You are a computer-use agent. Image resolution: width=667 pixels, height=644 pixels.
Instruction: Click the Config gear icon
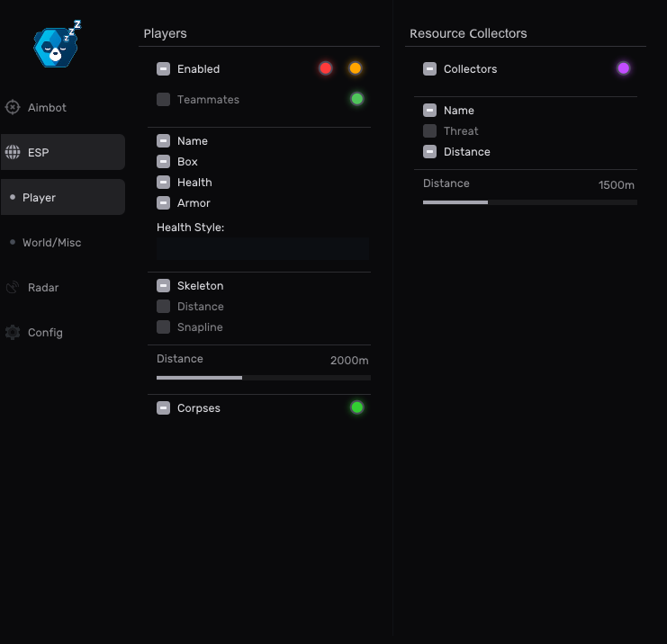pyautogui.click(x=13, y=333)
